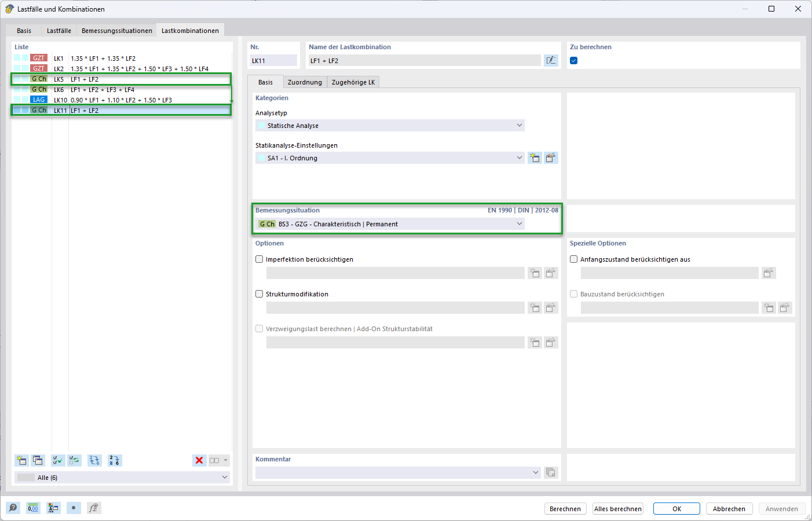This screenshot has width=812, height=521.
Task: Click the edit icon beside the Anfangszustand field
Action: point(769,273)
